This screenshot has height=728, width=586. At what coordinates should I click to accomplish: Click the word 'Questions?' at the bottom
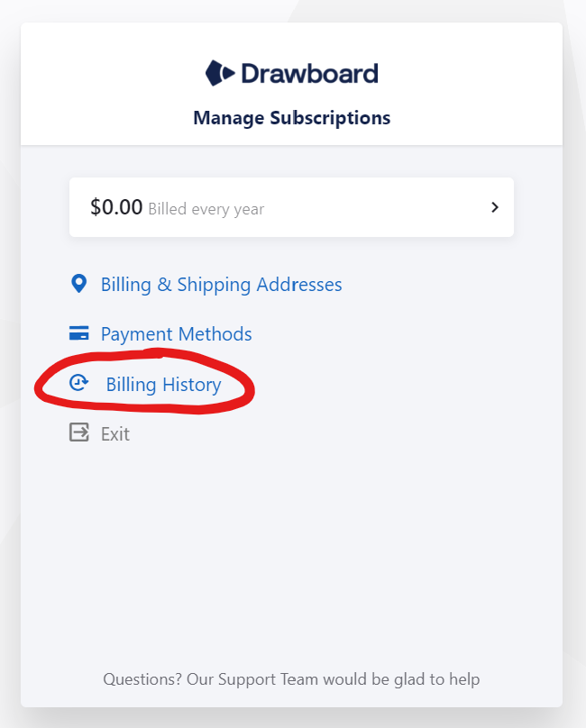(142, 679)
